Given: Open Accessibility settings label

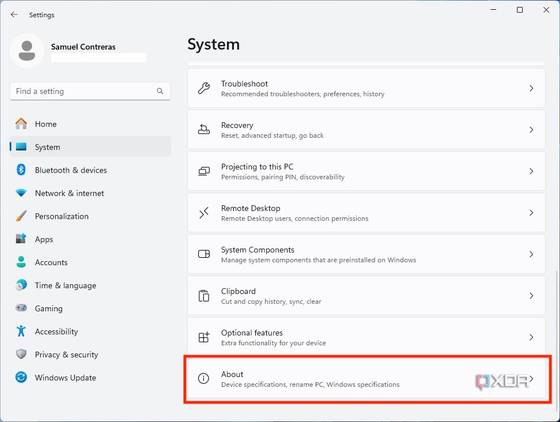Looking at the screenshot, I should point(56,332).
